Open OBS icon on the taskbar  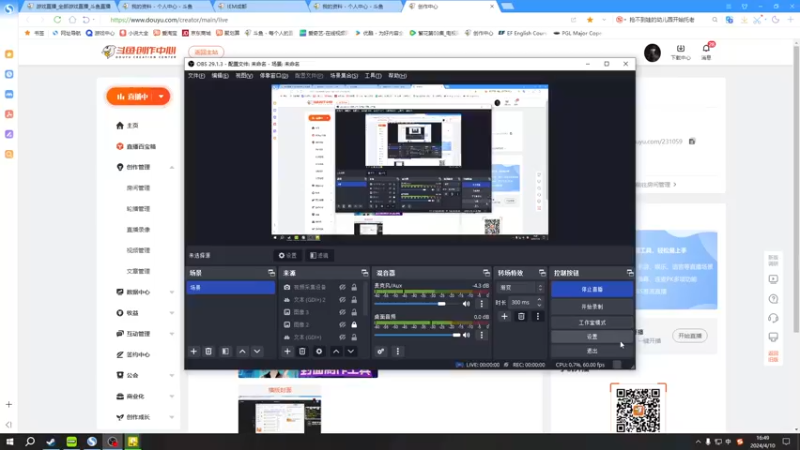112,441
